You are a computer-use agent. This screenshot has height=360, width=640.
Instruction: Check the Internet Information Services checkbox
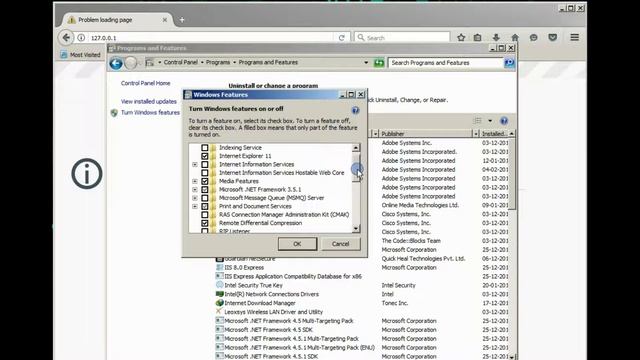click(204, 164)
